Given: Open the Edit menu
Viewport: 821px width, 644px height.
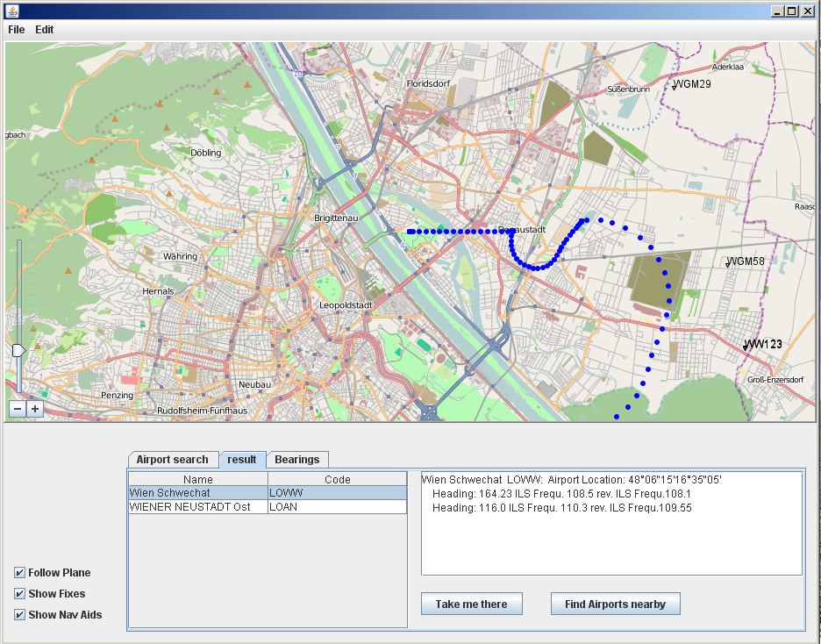Looking at the screenshot, I should tap(44, 29).
